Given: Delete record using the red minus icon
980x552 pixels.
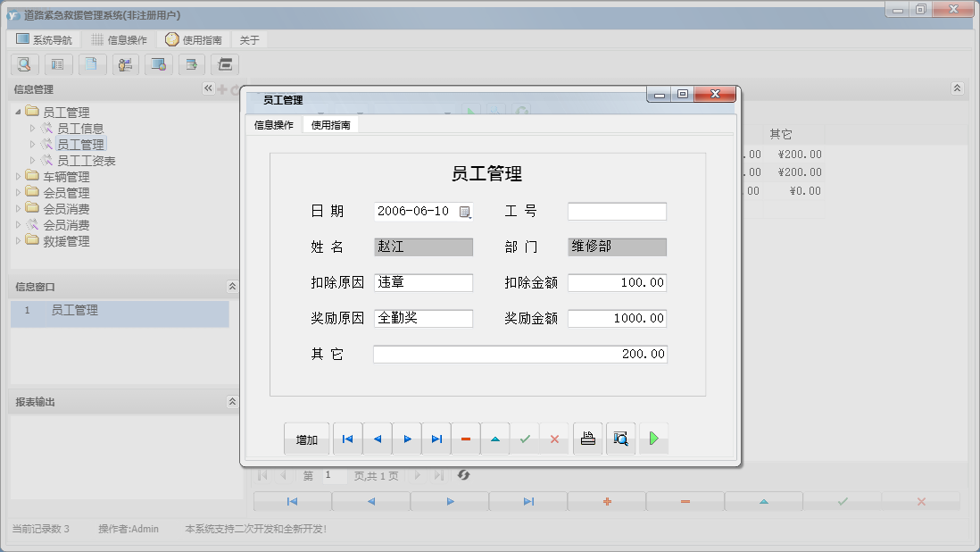Looking at the screenshot, I should click(x=465, y=438).
